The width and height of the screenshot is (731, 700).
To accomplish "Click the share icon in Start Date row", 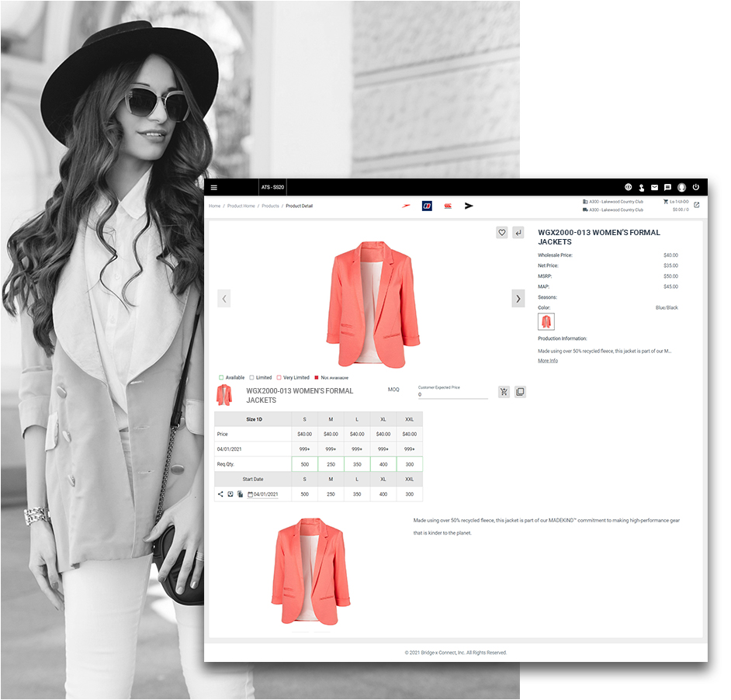I will [220, 494].
